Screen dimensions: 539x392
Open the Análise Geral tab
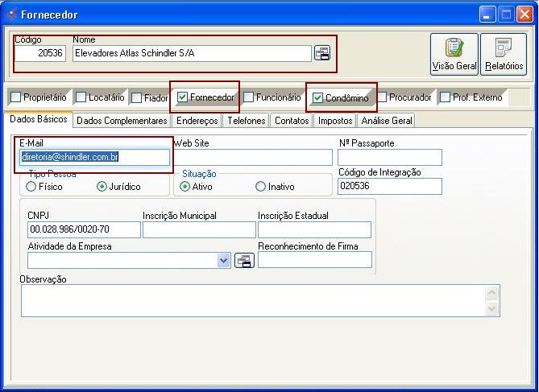[387, 121]
